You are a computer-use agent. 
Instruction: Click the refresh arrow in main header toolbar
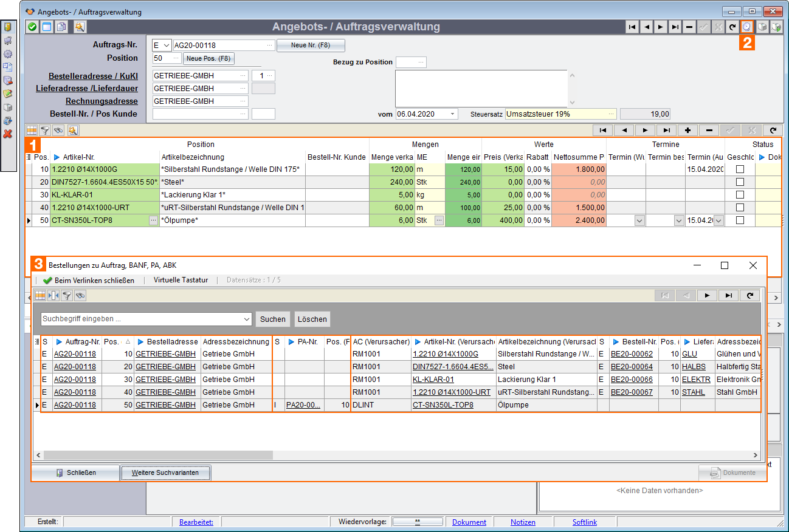pyautogui.click(x=732, y=27)
